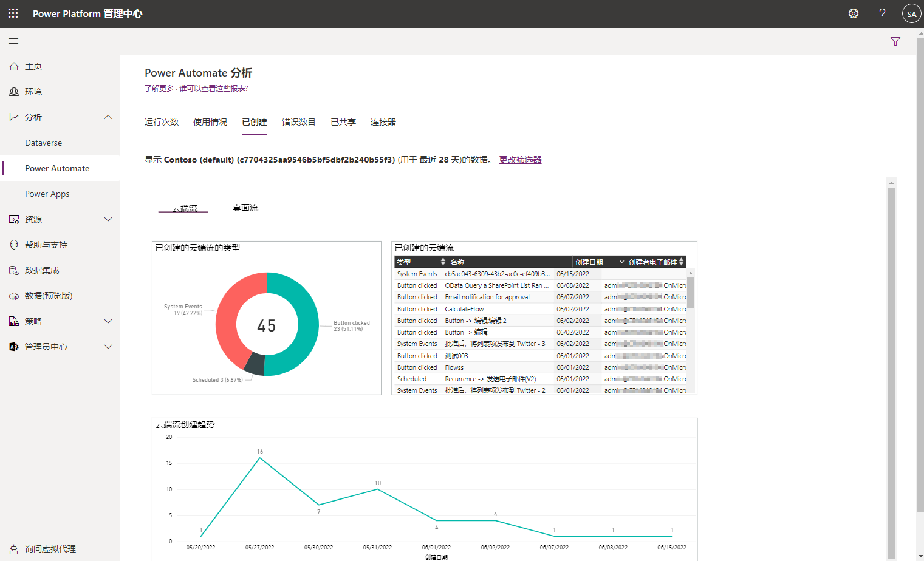Click the Admin centers (管理员中心) icon
The width and height of the screenshot is (924, 561).
[14, 347]
